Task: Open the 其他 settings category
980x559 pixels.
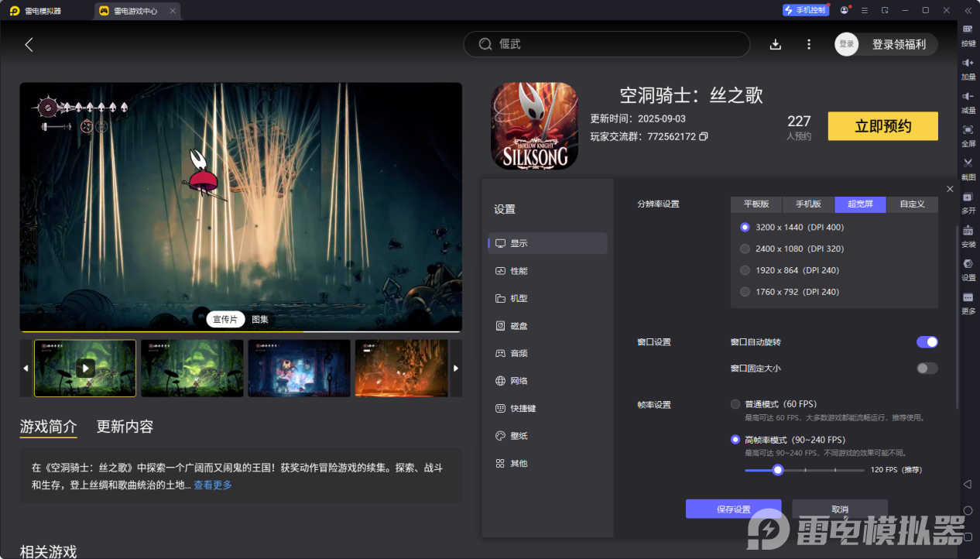Action: (x=547, y=463)
